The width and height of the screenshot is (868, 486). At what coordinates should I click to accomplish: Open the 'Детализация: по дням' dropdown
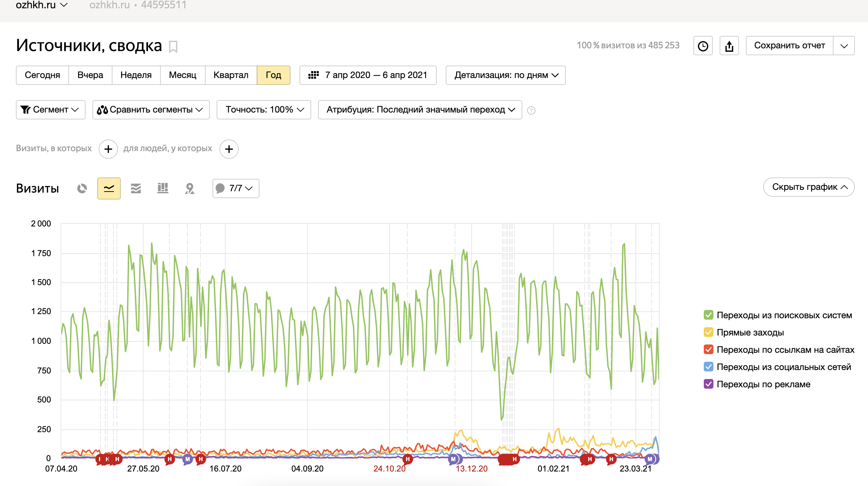pyautogui.click(x=505, y=75)
